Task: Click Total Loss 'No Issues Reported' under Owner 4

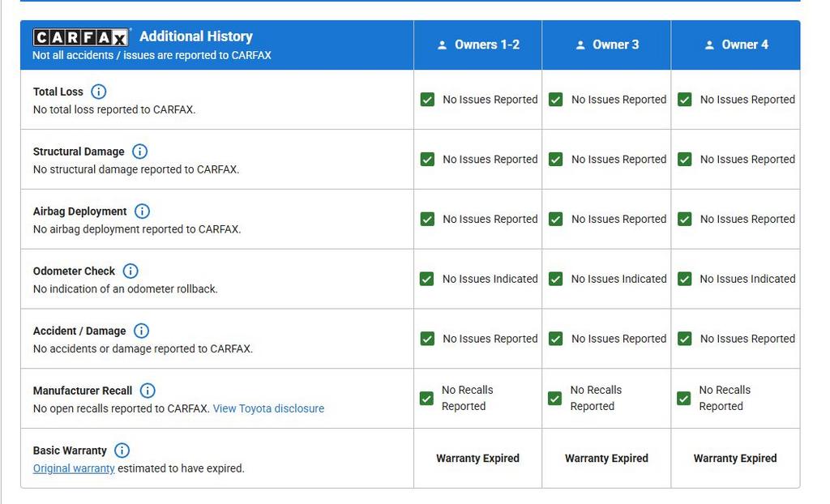Action: [747, 100]
